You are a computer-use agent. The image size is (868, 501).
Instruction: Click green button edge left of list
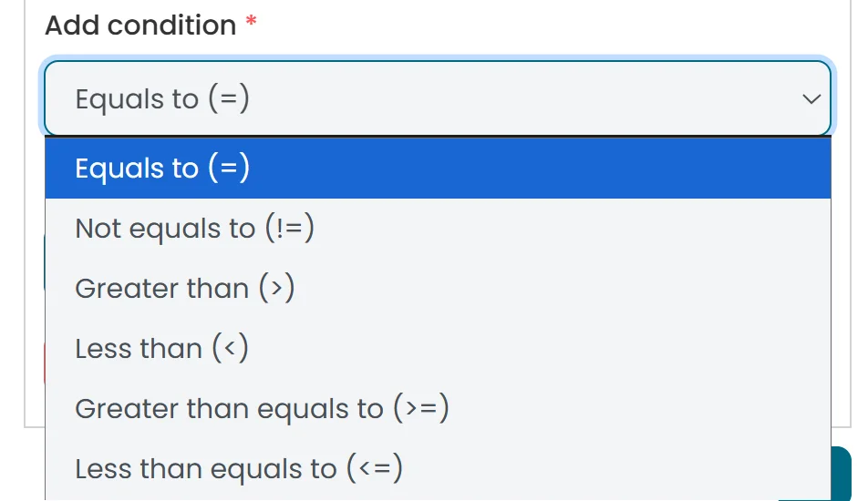click(x=43, y=260)
